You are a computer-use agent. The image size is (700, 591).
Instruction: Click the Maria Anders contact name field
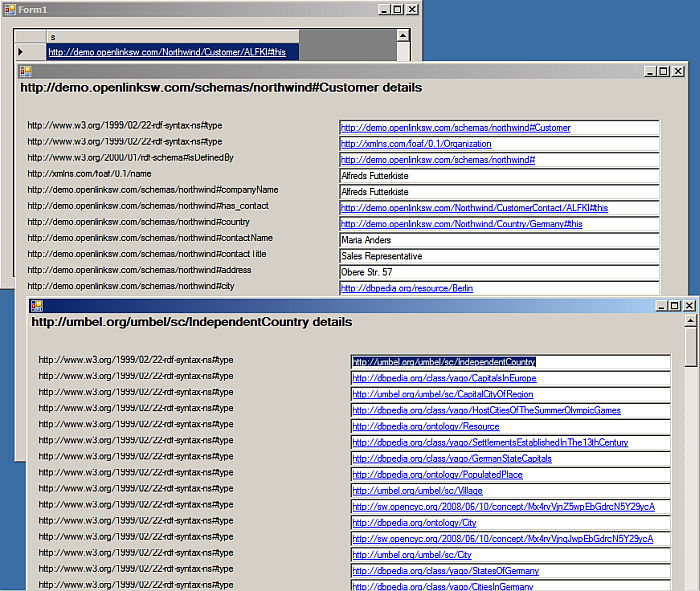[499, 240]
